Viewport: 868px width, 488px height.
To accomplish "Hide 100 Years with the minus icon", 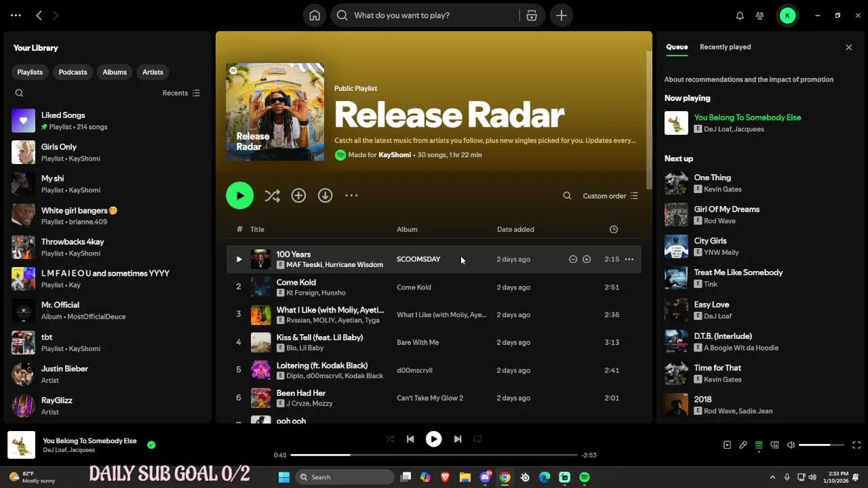I will click(573, 259).
